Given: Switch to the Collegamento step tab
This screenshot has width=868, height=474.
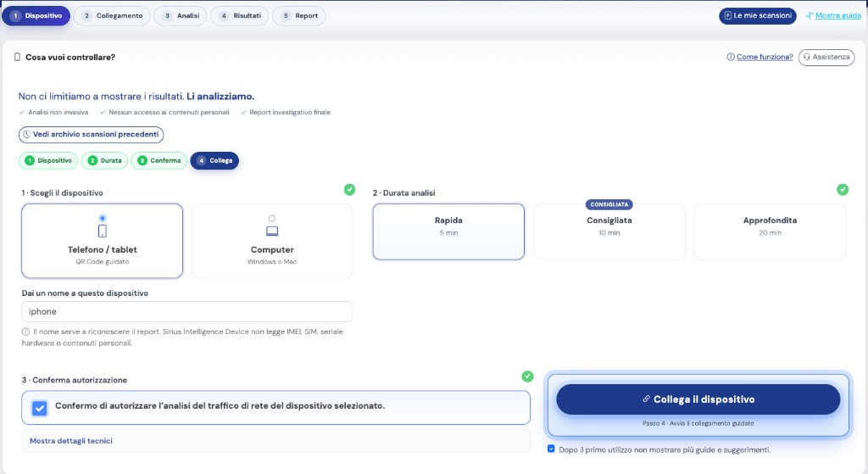Looking at the screenshot, I should pyautogui.click(x=113, y=15).
